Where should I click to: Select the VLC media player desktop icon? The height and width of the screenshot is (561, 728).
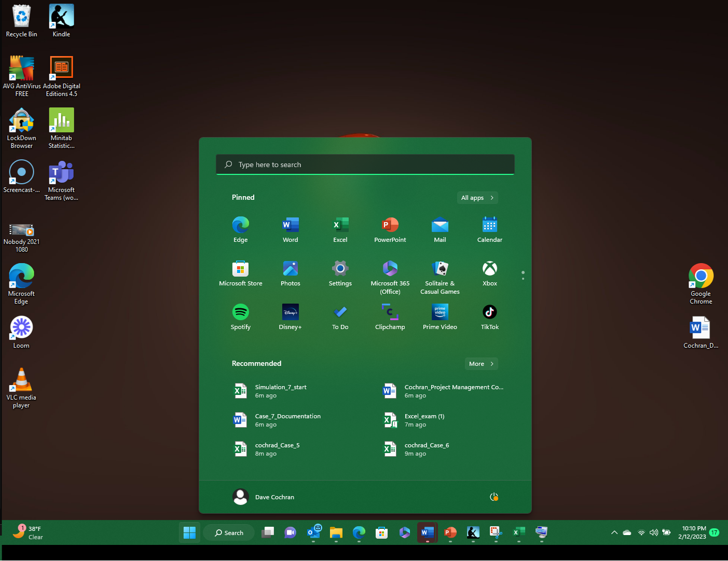[21, 388]
